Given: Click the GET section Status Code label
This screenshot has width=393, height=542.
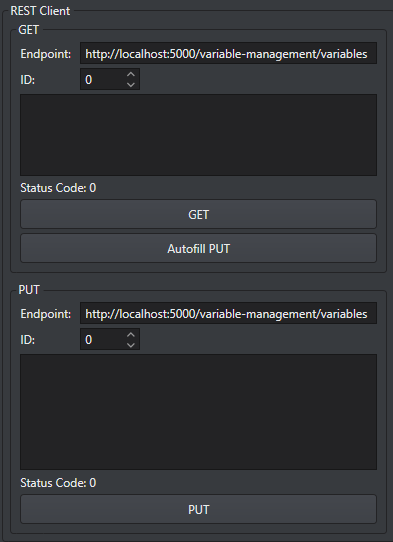Looking at the screenshot, I should pos(58,188).
